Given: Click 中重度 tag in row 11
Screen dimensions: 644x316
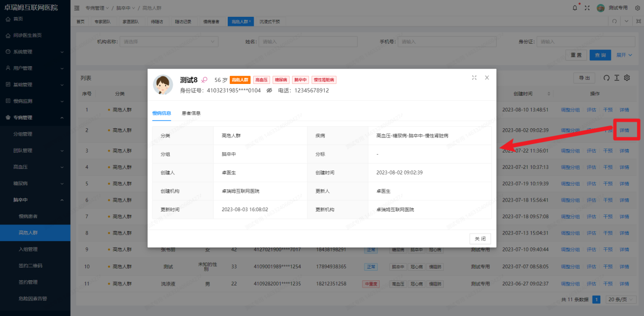Looking at the screenshot, I should pos(370,283).
